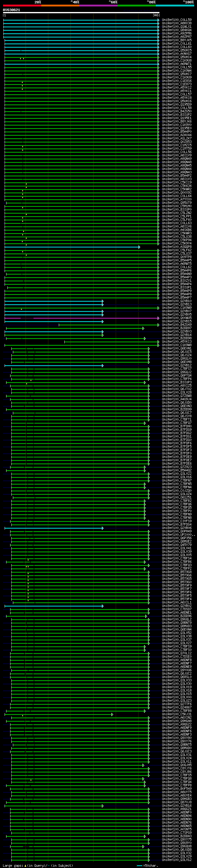Click the orange ~40% identity legend segment
Image resolution: width=197 pixels, height=868 pixels.
coord(60,6)
